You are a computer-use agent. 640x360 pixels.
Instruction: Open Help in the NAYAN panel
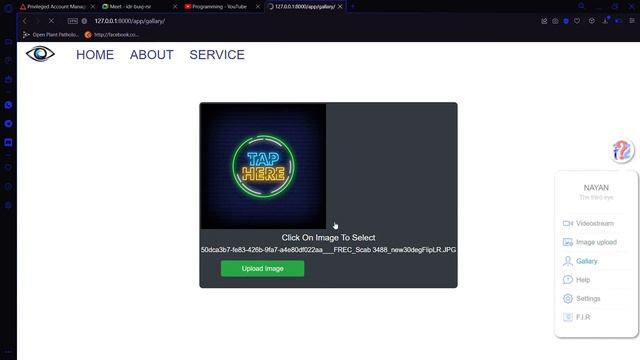click(x=583, y=280)
